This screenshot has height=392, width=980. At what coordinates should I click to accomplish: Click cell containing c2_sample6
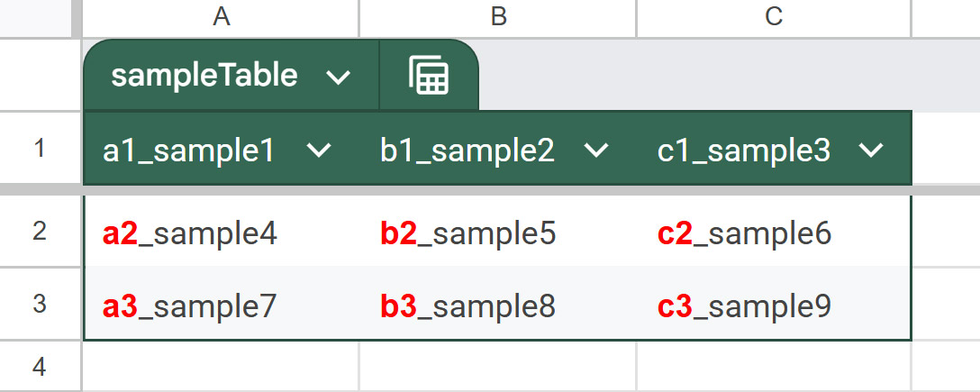coord(744,233)
